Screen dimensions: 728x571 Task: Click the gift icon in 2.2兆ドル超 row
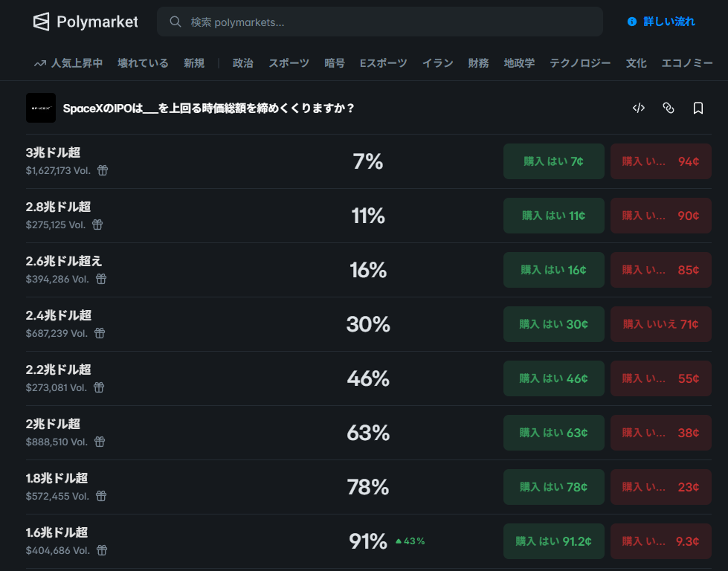pyautogui.click(x=99, y=387)
